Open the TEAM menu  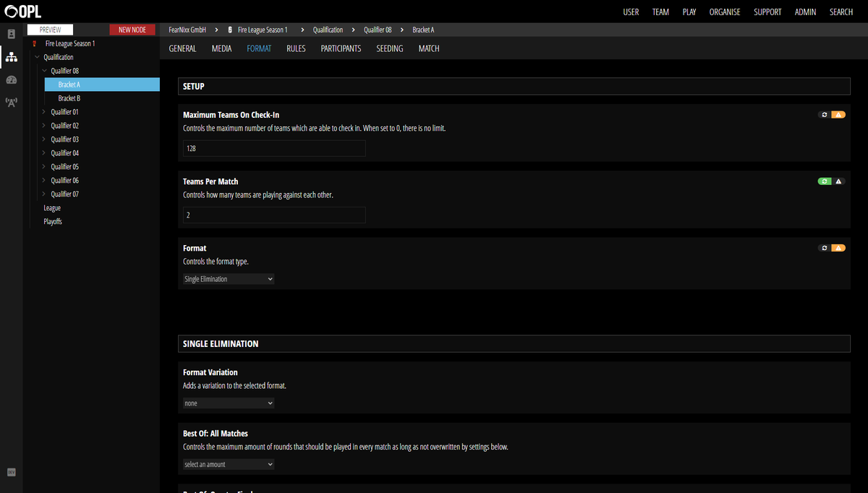[660, 12]
